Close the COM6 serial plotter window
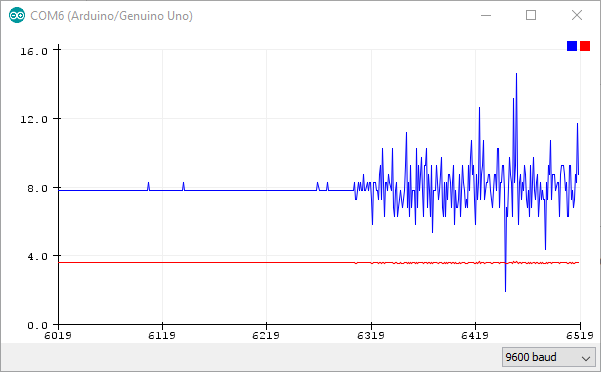601x372 pixels. pyautogui.click(x=577, y=15)
